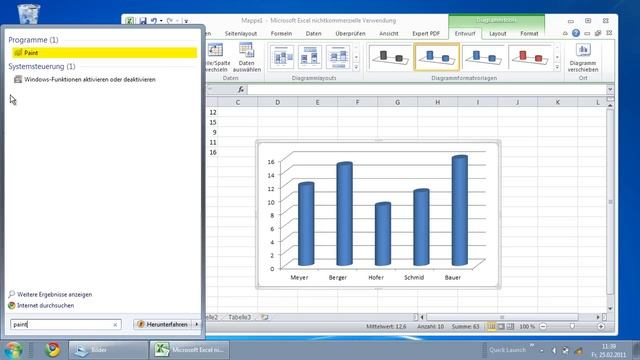Image resolution: width=640 pixels, height=360 pixels.
Task: Minimize the ribbon caret icon
Action: [x=565, y=33]
